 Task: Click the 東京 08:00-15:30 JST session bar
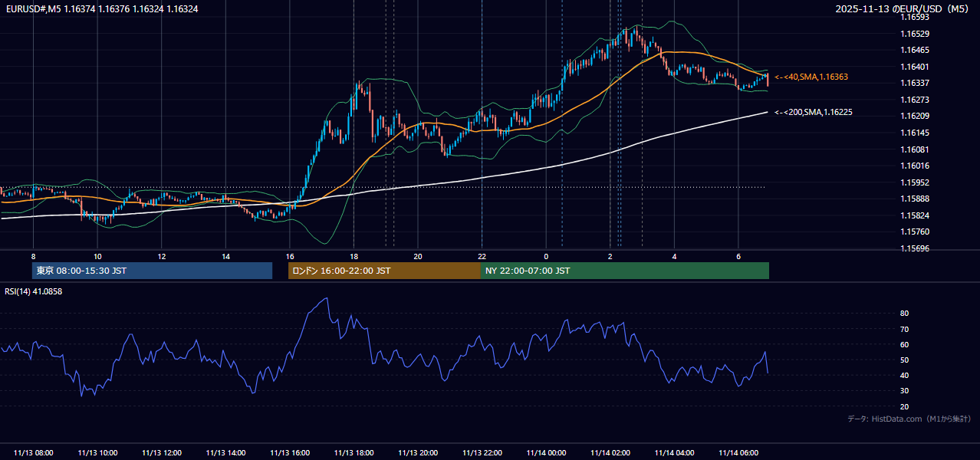[152, 271]
